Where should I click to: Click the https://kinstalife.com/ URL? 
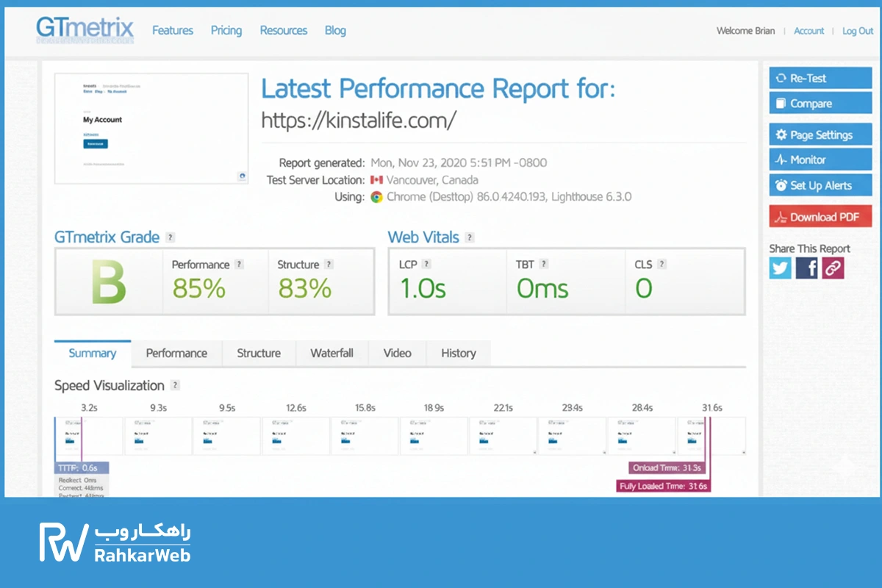[x=359, y=120]
